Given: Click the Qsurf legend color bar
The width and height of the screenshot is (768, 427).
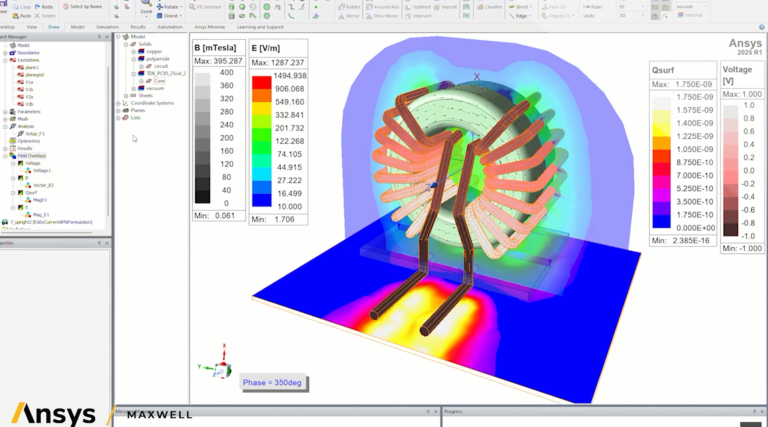Looking at the screenshot, I should click(x=661, y=162).
